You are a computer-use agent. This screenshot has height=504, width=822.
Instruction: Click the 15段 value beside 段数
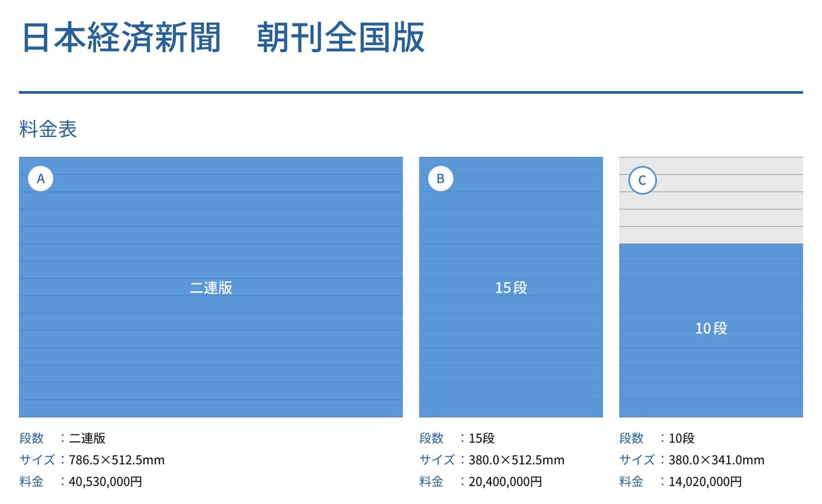click(482, 438)
